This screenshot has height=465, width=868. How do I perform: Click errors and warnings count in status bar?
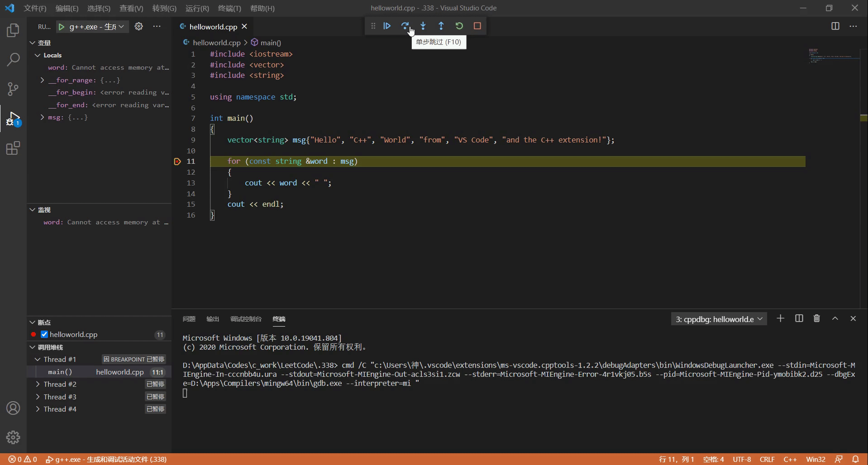pos(23,459)
